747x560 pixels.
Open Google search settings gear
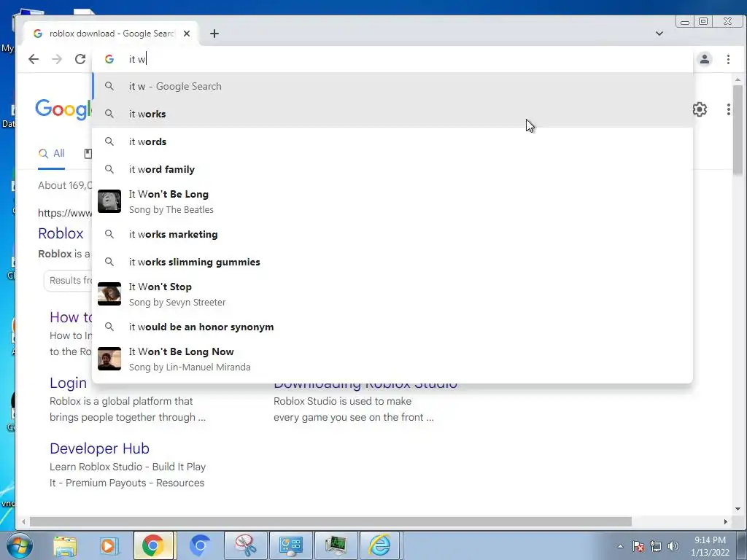(700, 109)
